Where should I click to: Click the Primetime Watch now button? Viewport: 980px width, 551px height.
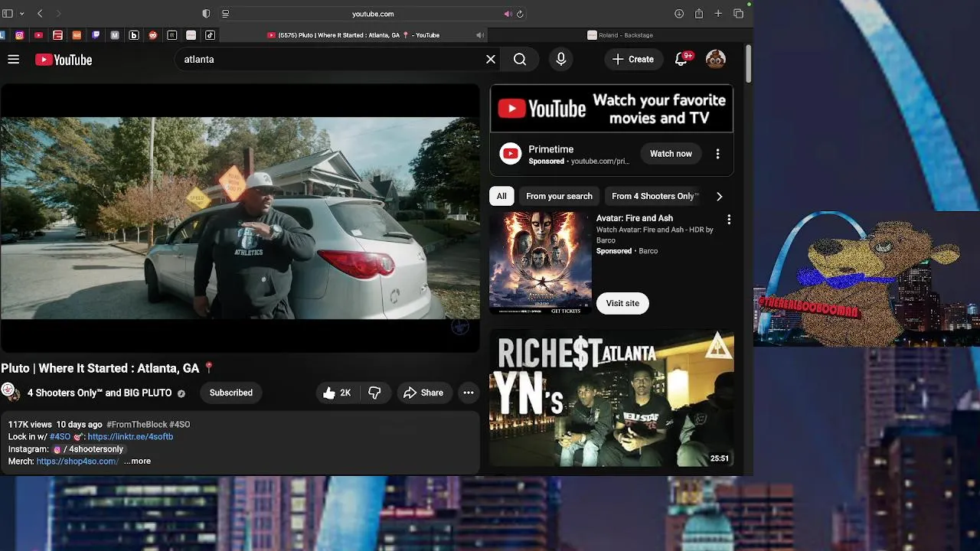point(671,154)
